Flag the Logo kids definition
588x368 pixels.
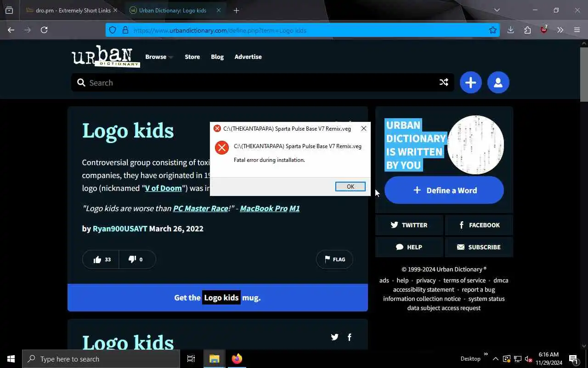(x=334, y=259)
